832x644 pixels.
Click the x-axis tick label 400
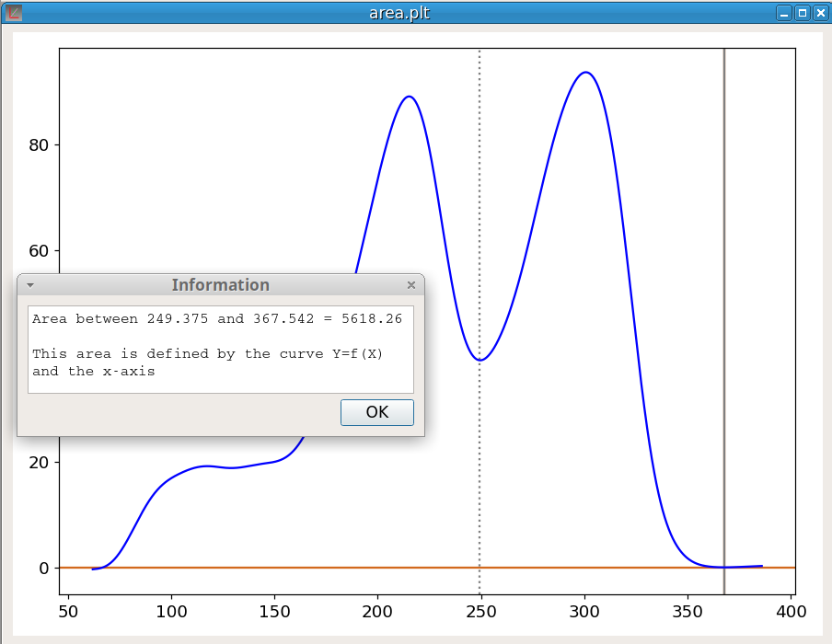792,612
